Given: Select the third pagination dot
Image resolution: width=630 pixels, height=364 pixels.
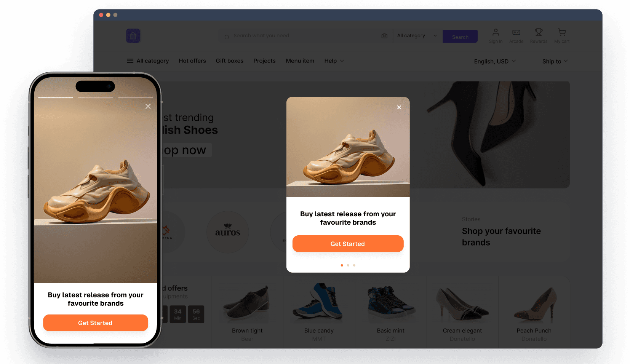Looking at the screenshot, I should (x=354, y=265).
